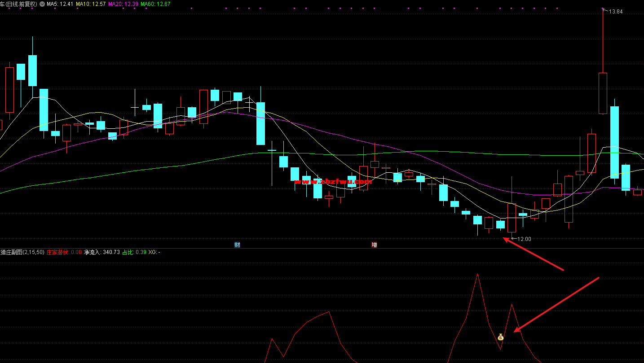Click the yellow XG signal label
Viewport: 644px width, 363px height.
pyautogui.click(x=154, y=252)
